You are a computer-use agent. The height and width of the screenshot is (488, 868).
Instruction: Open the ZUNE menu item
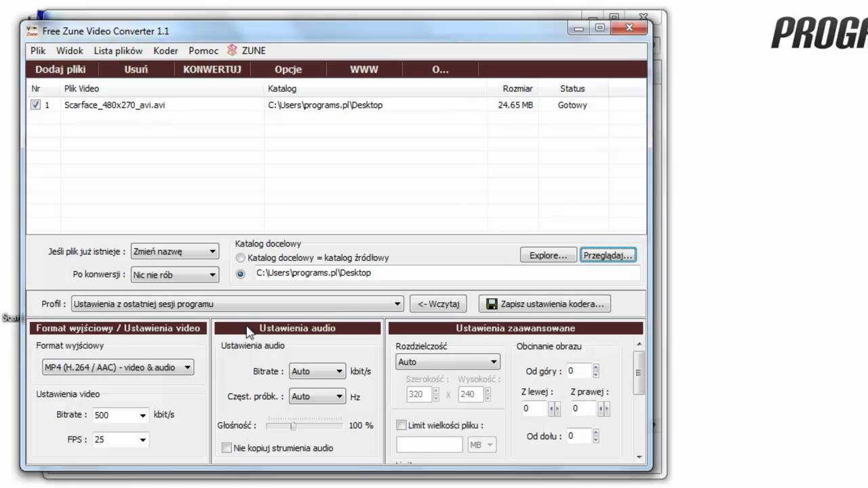click(x=254, y=51)
